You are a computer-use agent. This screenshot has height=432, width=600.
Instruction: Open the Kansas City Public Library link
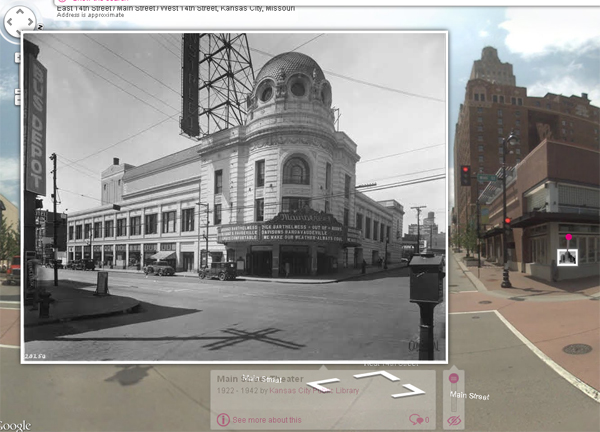point(314,390)
